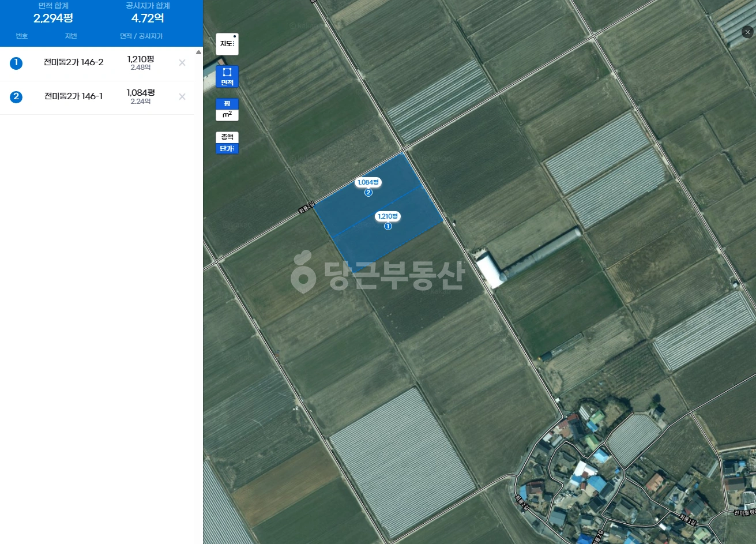
Task: Click the 면적 합계 header label
Action: [x=54, y=5]
